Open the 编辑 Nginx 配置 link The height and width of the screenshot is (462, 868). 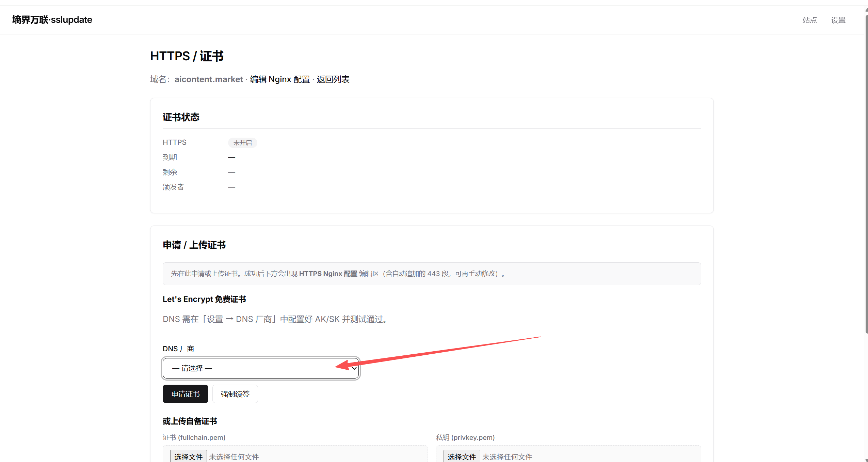(x=280, y=79)
